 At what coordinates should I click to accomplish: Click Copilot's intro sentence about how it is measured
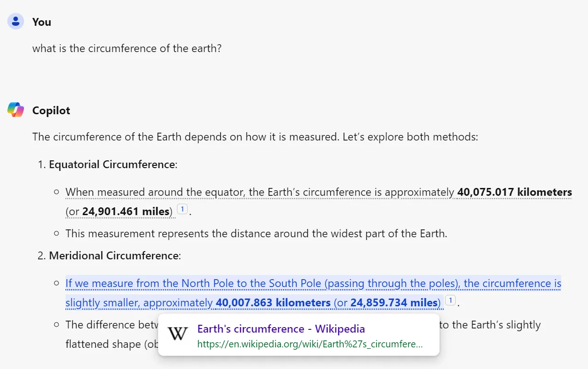tap(255, 137)
